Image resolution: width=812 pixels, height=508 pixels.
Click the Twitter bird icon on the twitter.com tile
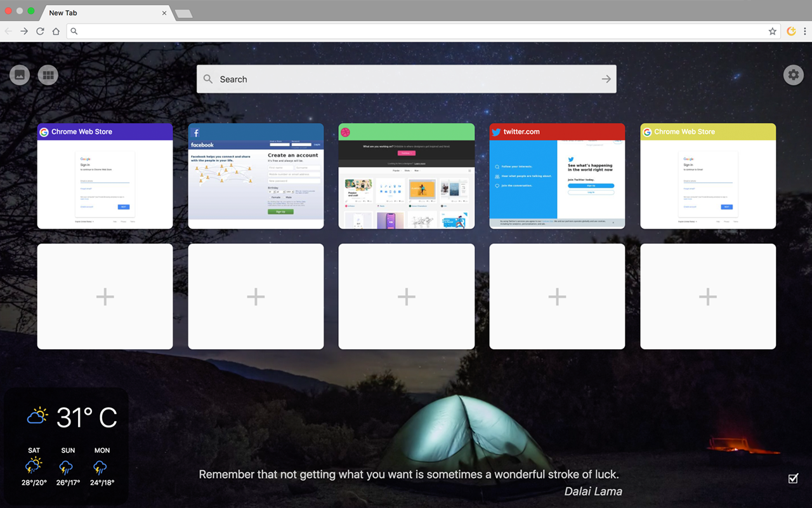pos(497,131)
